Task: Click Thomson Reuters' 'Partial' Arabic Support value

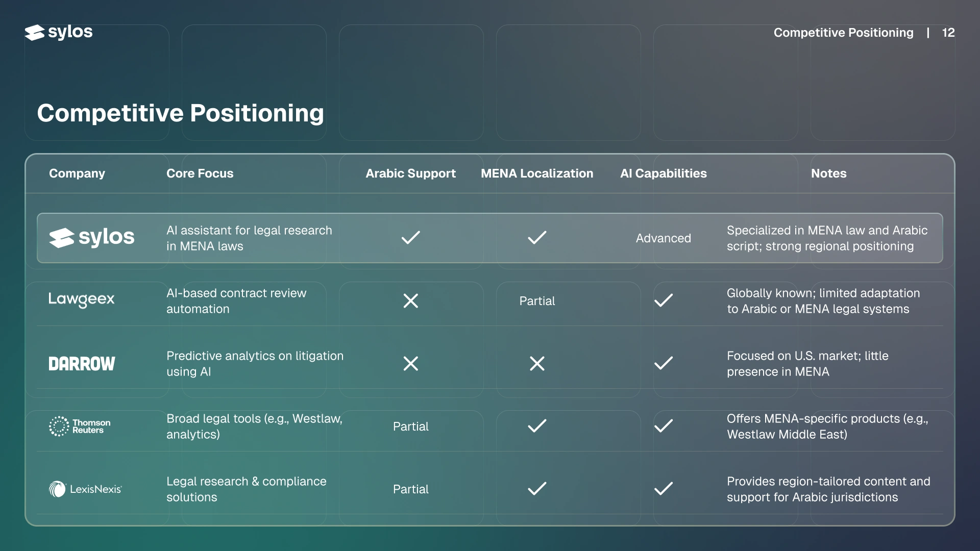Action: click(410, 427)
